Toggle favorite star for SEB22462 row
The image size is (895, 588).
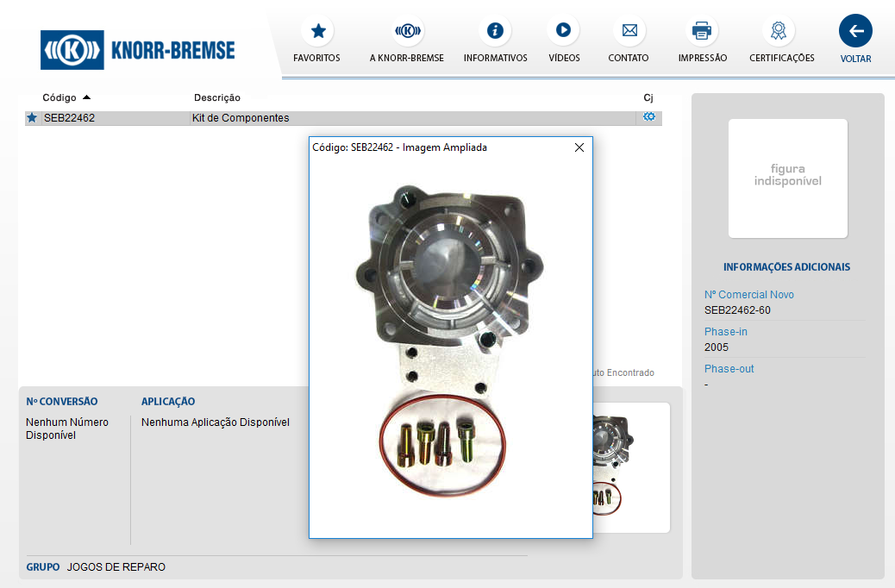point(32,118)
